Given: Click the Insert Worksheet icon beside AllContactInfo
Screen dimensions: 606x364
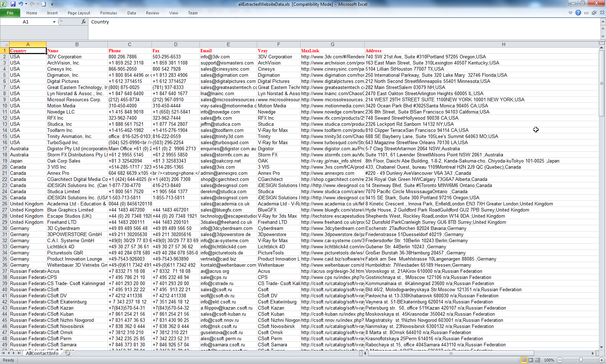Looking at the screenshot, I should 67,353.
